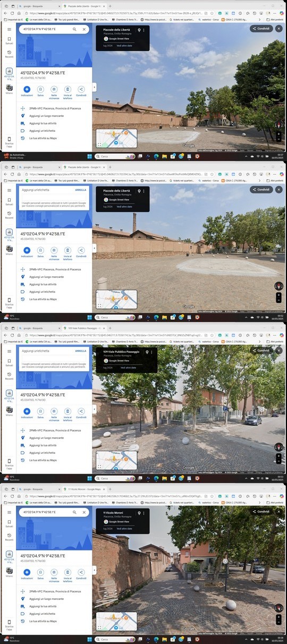Click 'Vedi altre date' on 109 Viale Pubblico Passeggio card

pos(128,368)
